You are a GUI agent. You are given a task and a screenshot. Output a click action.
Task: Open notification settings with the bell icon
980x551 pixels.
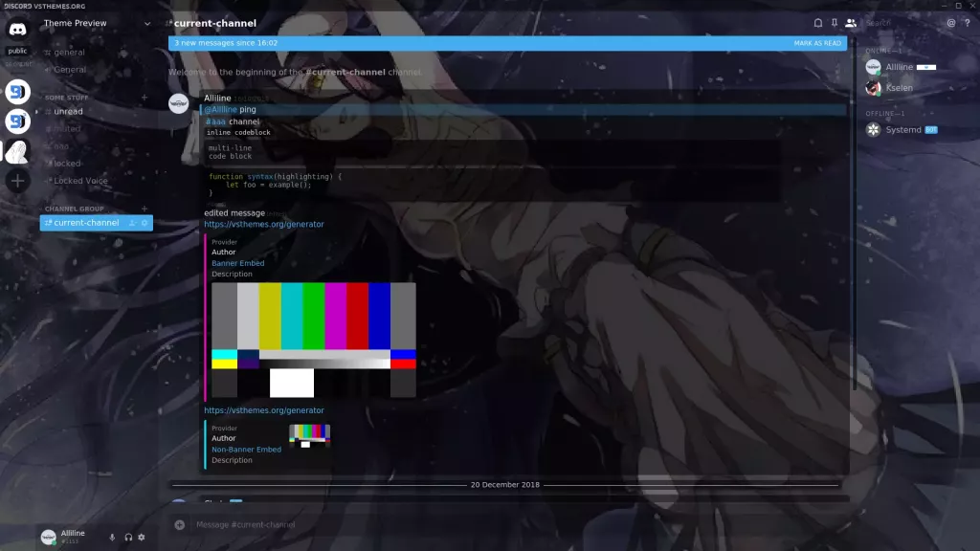tap(818, 23)
